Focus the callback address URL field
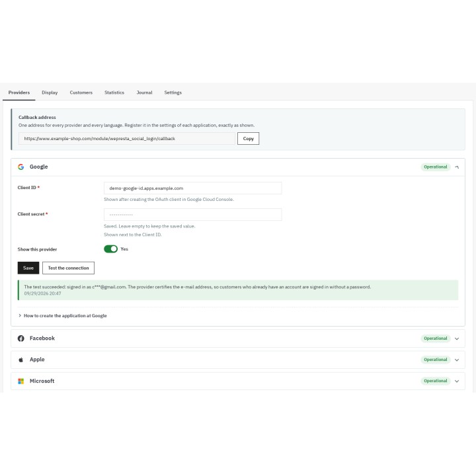The image size is (476, 476). [x=126, y=138]
